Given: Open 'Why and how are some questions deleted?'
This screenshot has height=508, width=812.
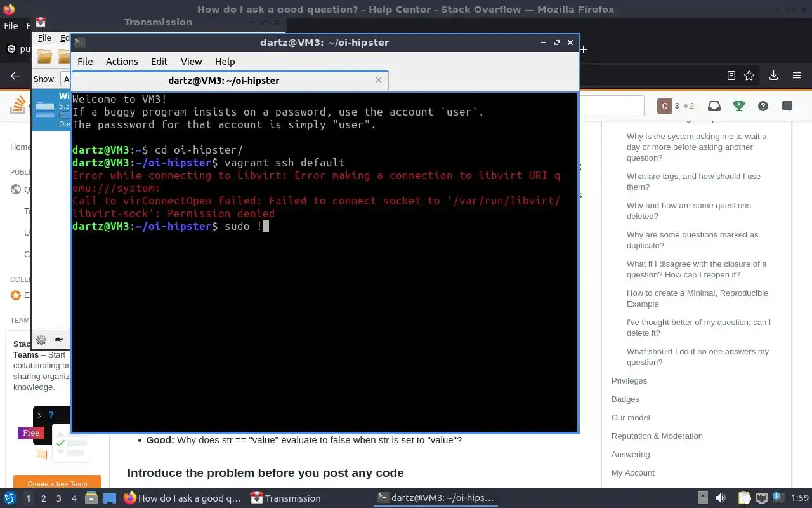Looking at the screenshot, I should [x=689, y=211].
